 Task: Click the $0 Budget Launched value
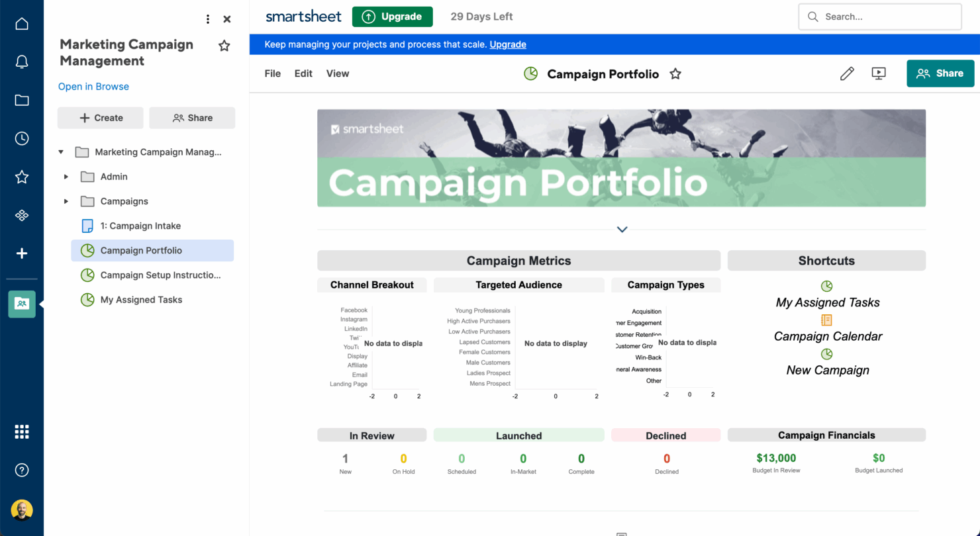[x=879, y=458]
